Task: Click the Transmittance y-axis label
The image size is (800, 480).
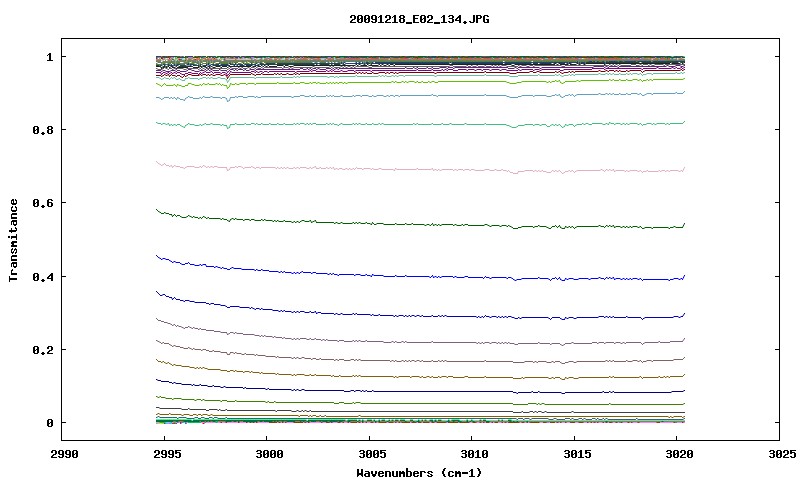Action: [13, 240]
